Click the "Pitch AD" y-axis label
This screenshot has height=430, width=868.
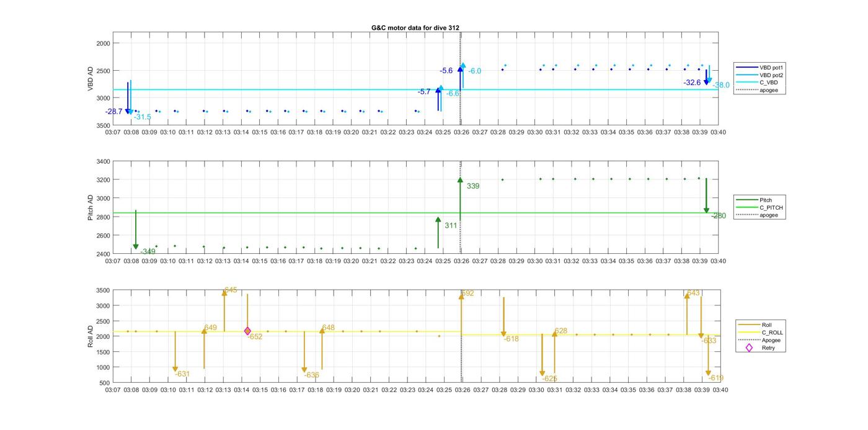point(91,207)
